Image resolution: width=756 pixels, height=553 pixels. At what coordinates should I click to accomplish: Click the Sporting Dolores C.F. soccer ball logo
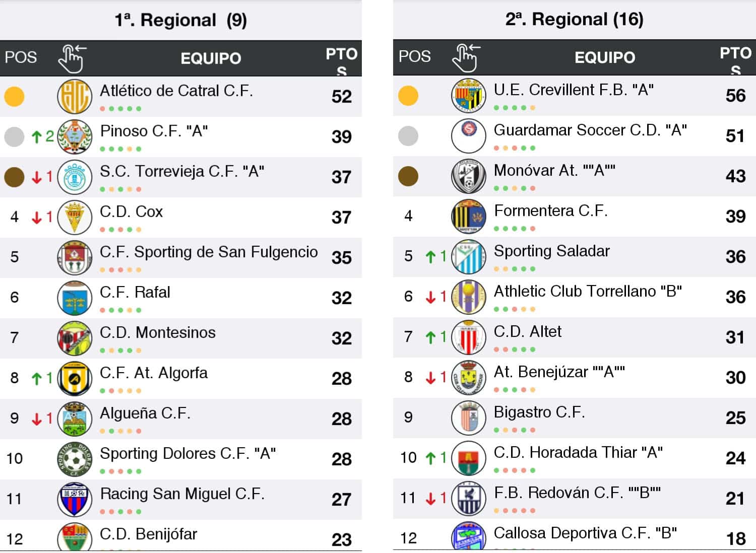click(75, 459)
